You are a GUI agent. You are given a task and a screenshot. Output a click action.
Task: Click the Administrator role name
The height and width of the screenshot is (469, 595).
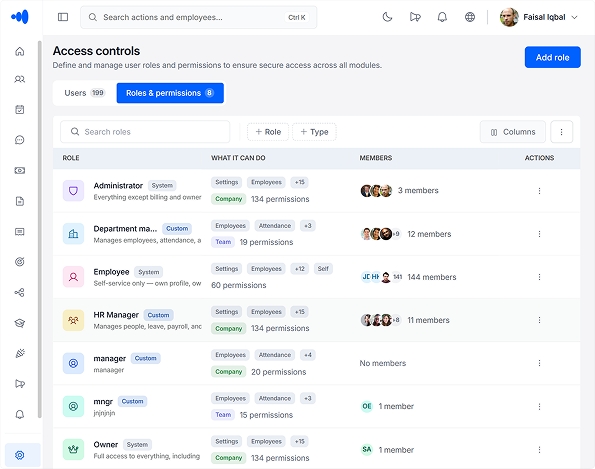pos(118,186)
